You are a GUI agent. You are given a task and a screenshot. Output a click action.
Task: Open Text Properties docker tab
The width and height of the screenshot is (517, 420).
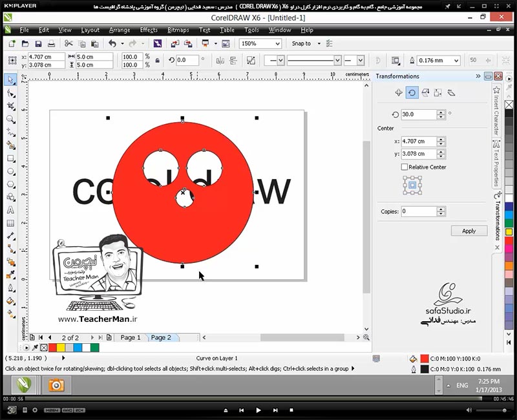[496, 163]
